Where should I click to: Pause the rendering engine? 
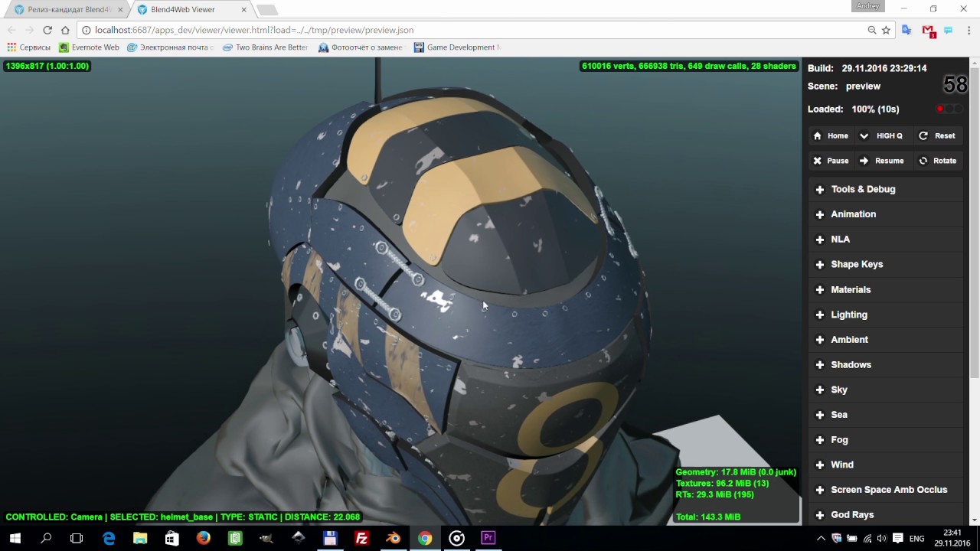(831, 161)
